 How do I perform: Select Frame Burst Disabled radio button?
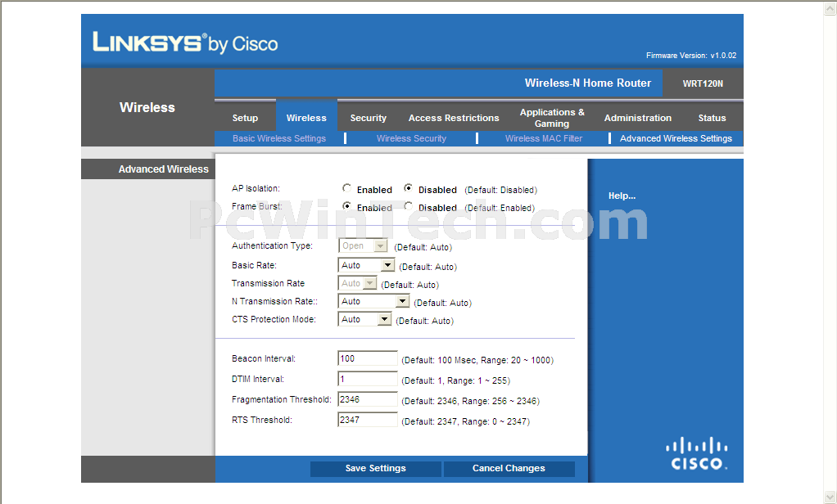click(409, 206)
